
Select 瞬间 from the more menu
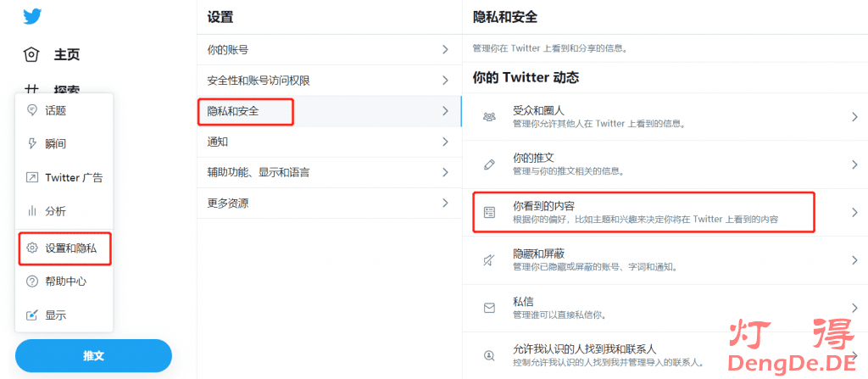[64, 144]
